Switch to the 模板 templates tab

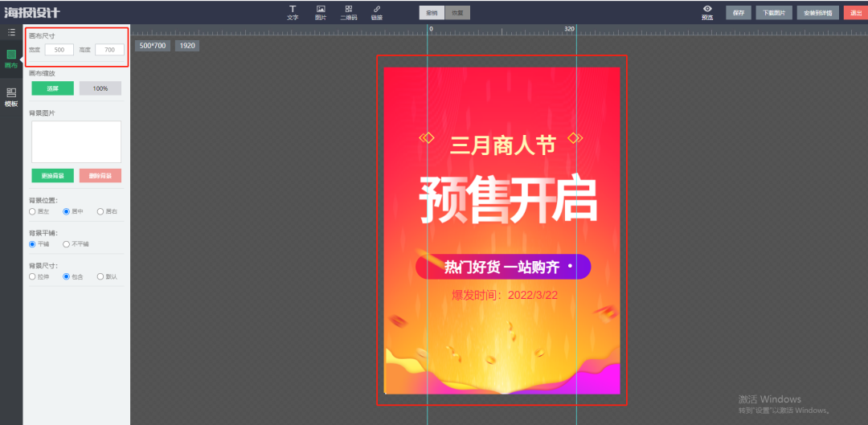coord(11,97)
